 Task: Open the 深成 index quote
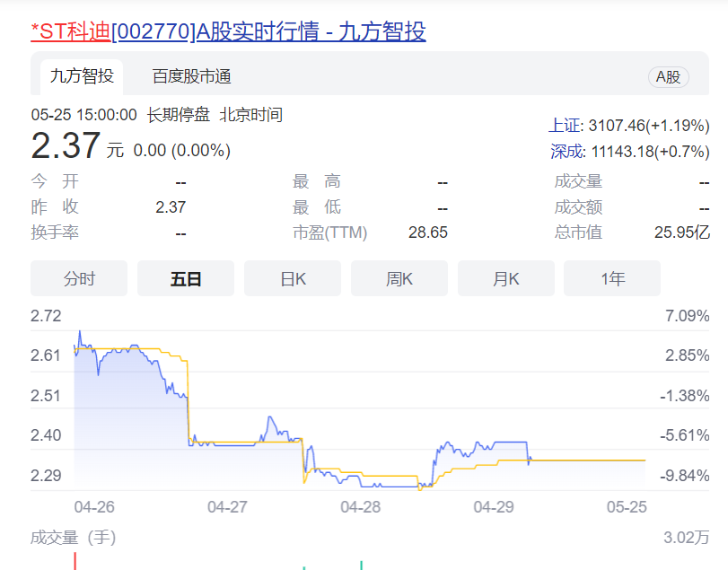(628, 152)
